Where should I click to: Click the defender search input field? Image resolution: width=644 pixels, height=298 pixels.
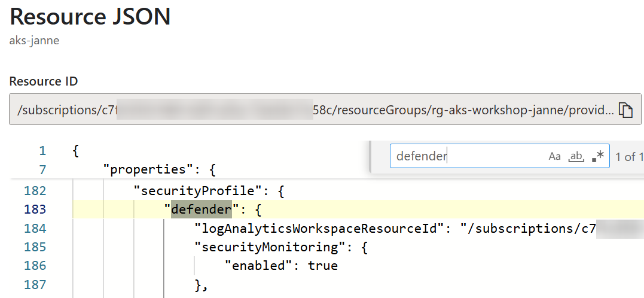pos(468,156)
